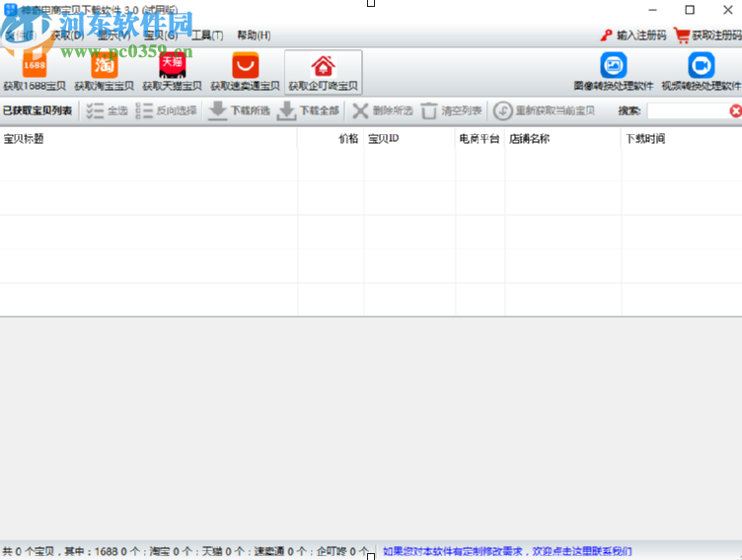Minimize the application window
Screen dimensions: 742x560
coord(652,10)
